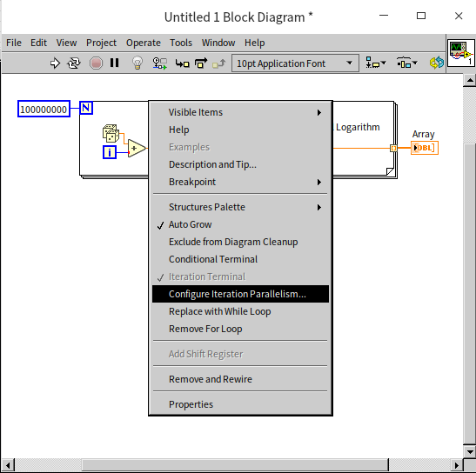Open the Align Objects dropdown
The height and width of the screenshot is (473, 476).
pos(376,63)
